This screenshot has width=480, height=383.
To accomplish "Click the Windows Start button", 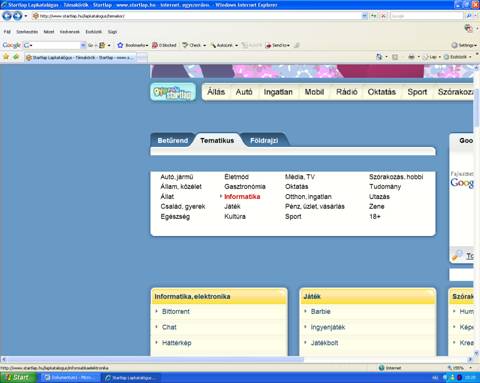I will (18, 377).
